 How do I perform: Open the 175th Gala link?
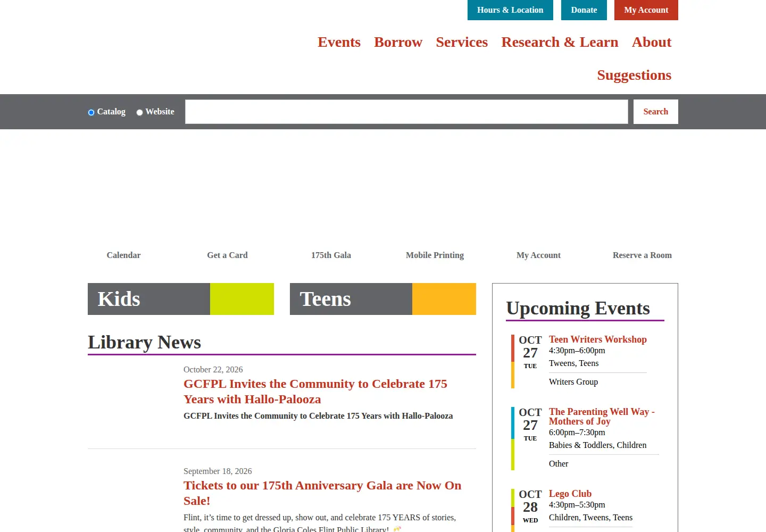click(x=331, y=255)
